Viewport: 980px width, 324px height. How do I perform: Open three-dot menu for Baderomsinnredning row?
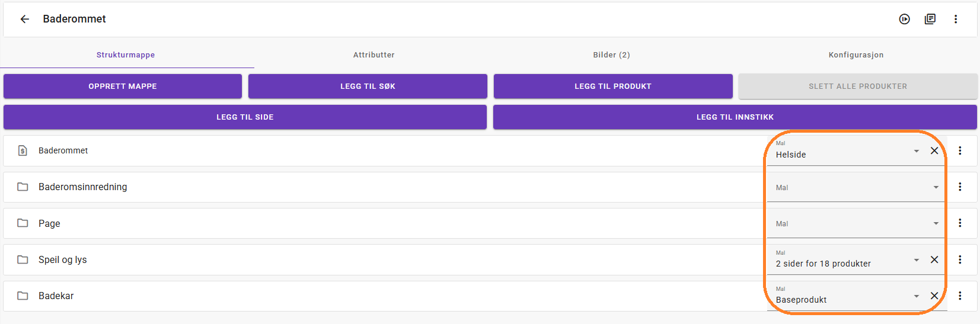coord(960,187)
